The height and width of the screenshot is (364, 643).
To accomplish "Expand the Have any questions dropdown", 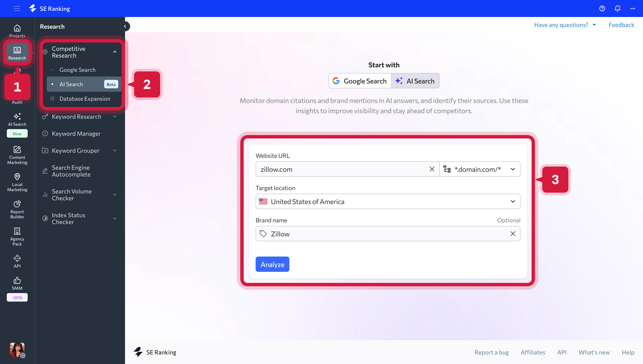I will click(565, 25).
